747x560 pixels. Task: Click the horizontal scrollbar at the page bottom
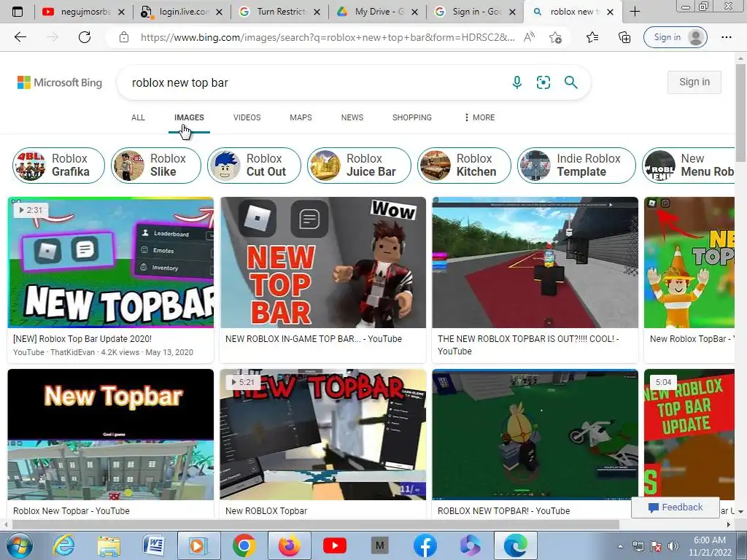click(x=316, y=524)
